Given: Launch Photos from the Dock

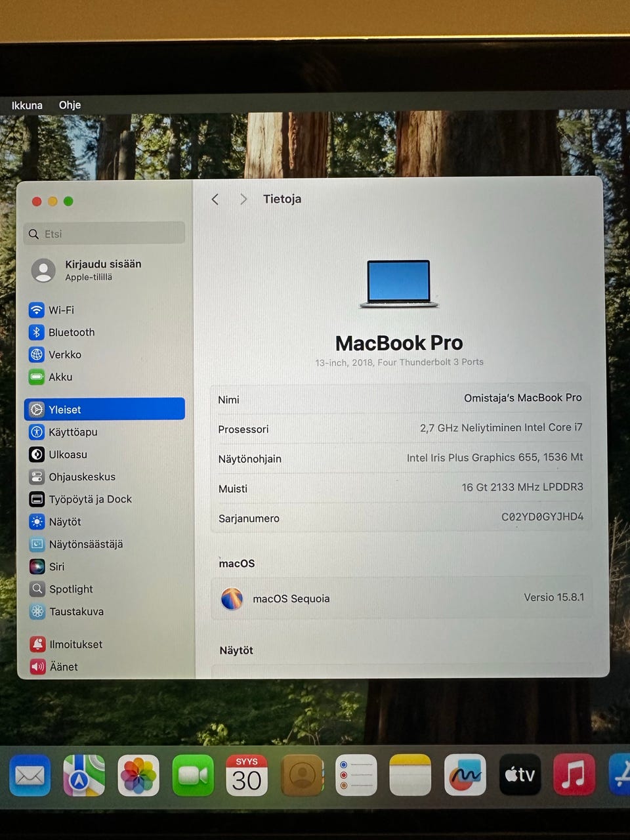Looking at the screenshot, I should coord(138,776).
